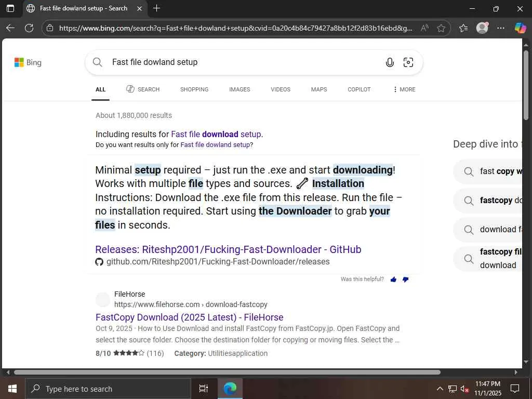Image resolution: width=532 pixels, height=399 pixels.
Task: Click the FileHorse site name
Action: [129, 294]
